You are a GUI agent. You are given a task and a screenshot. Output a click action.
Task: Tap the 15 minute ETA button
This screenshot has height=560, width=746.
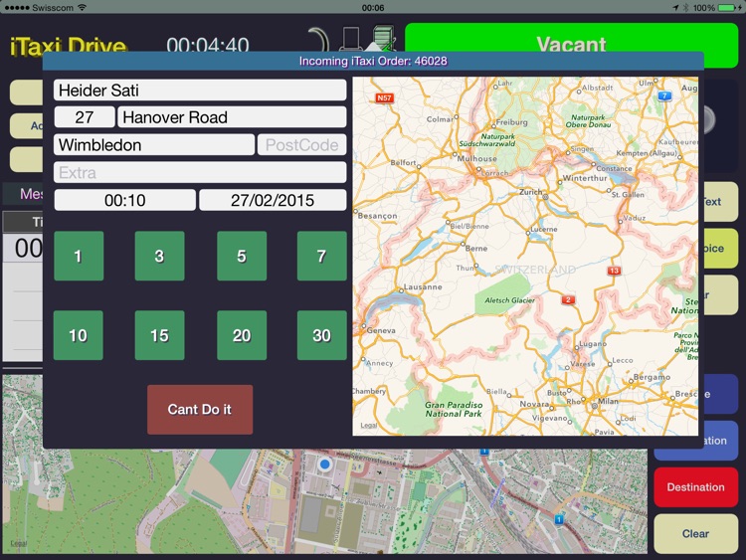point(159,335)
